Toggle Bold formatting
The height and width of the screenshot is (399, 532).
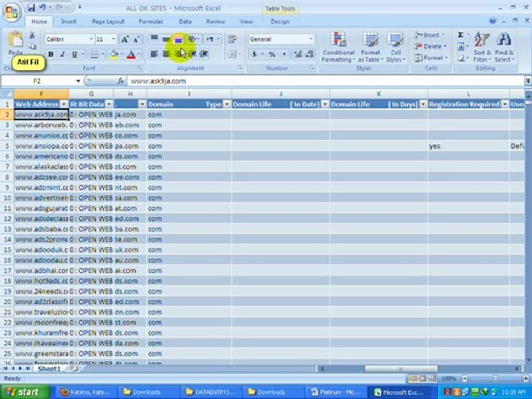click(51, 54)
